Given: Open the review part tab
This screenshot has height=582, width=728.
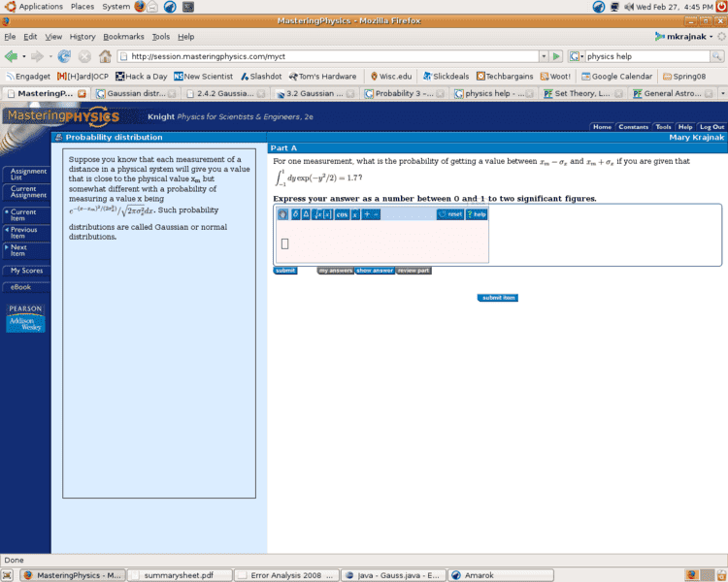Looking at the screenshot, I should (414, 271).
